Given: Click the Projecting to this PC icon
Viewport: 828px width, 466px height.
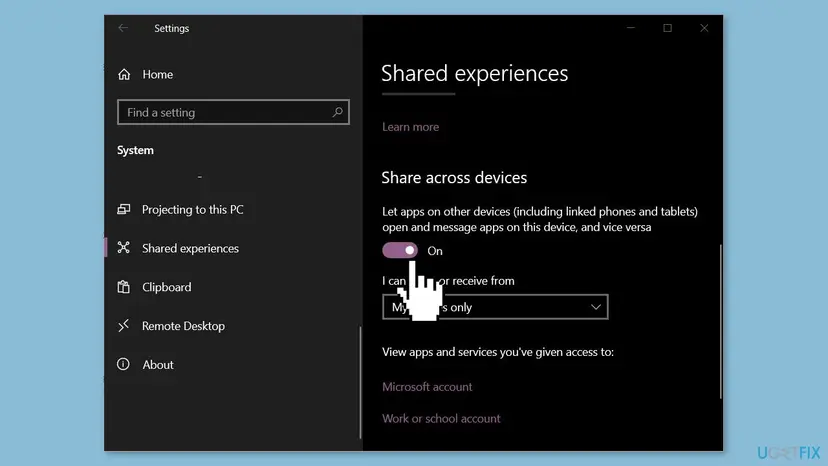Looking at the screenshot, I should [124, 209].
